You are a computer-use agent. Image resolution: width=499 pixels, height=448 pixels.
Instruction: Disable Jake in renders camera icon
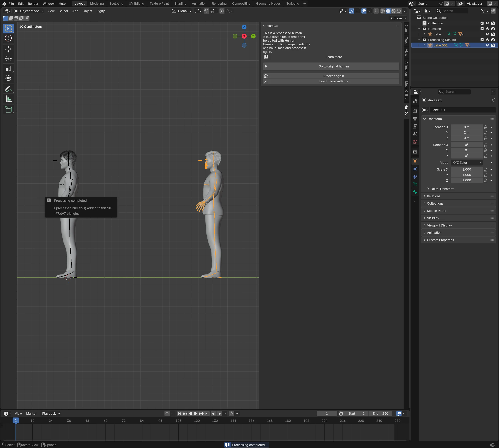(493, 34)
